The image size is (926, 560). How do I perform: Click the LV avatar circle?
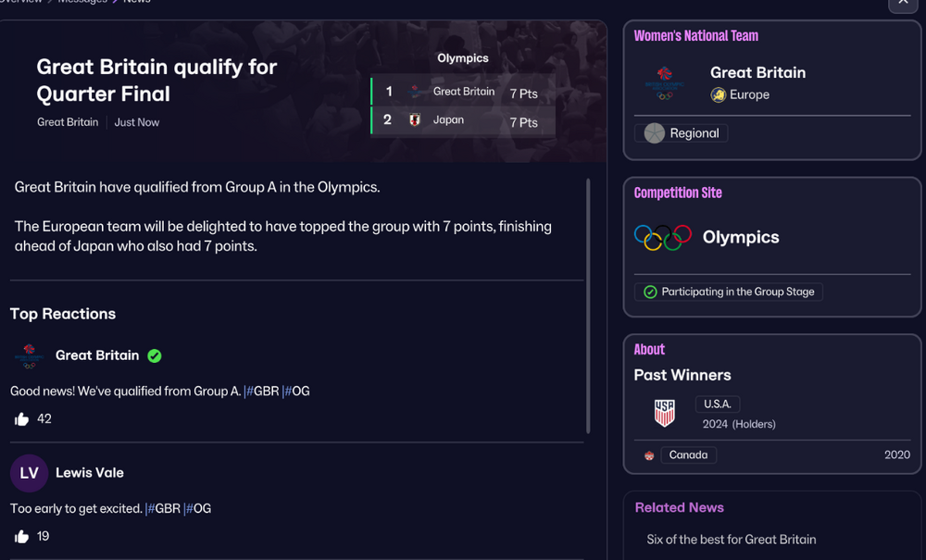pos(29,473)
